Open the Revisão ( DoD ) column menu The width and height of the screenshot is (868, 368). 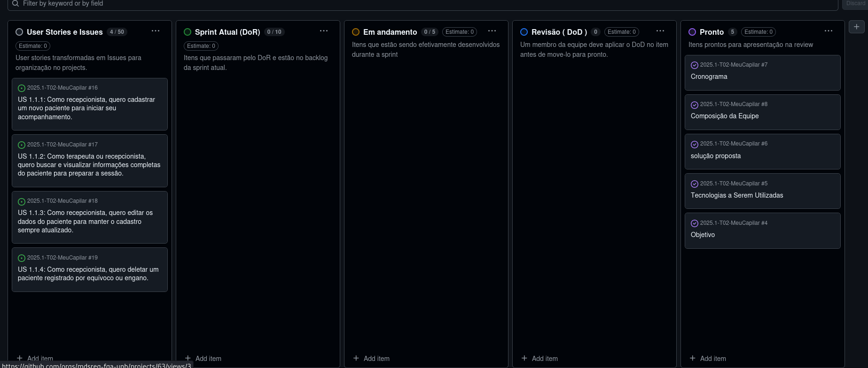[x=660, y=31]
